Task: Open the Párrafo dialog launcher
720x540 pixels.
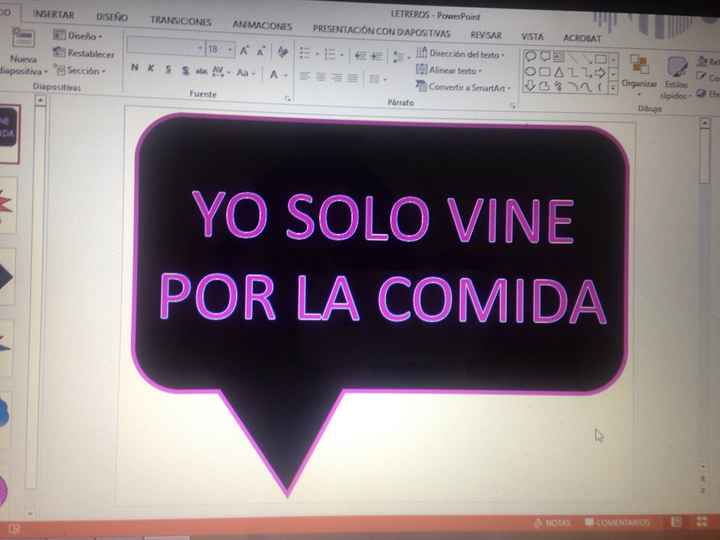Action: (513, 107)
